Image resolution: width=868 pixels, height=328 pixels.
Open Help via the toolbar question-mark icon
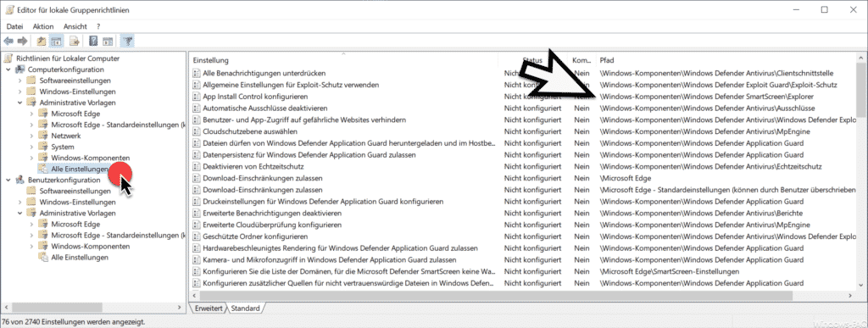(93, 41)
